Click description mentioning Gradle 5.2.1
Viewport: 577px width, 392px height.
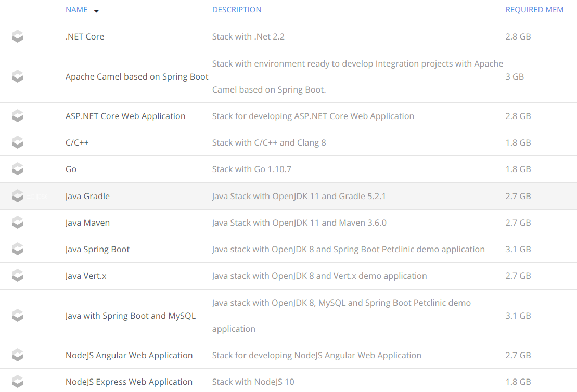299,197
